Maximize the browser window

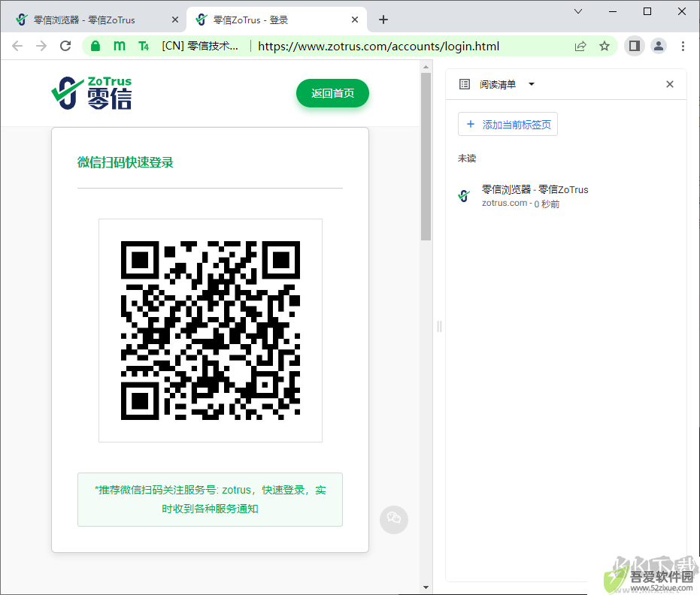[647, 11]
